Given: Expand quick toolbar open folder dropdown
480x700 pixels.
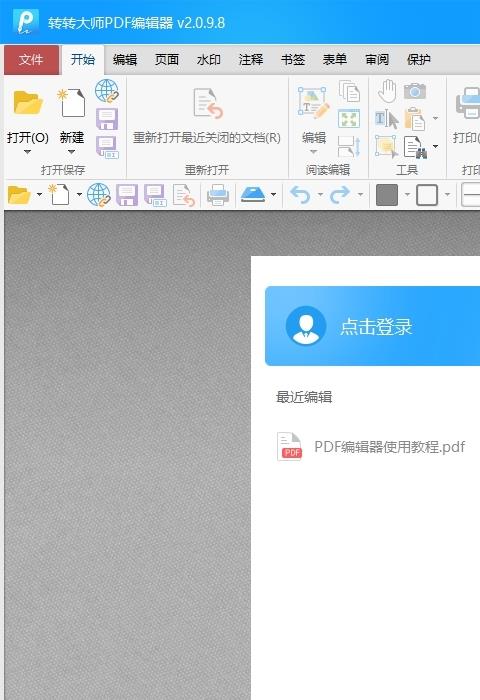Looking at the screenshot, I should pos(39,195).
